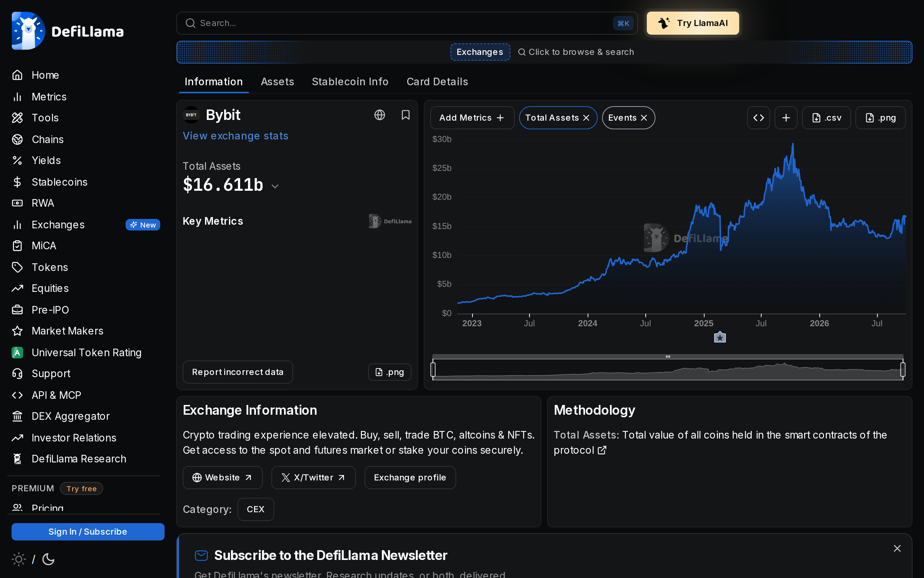Screen dimensions: 924x578
Task: Open the Bybit website globe icon
Action: [x=380, y=115]
